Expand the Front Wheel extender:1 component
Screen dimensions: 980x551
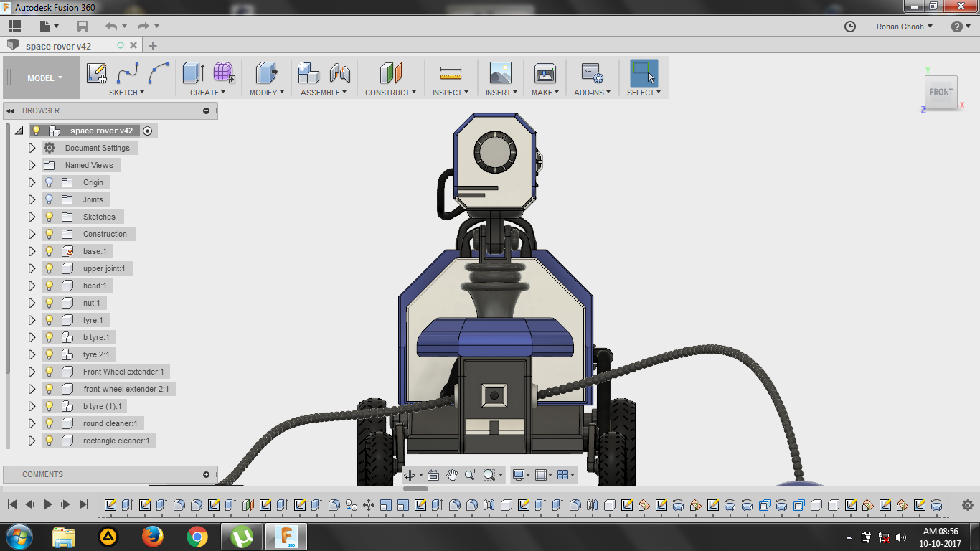[x=32, y=372]
